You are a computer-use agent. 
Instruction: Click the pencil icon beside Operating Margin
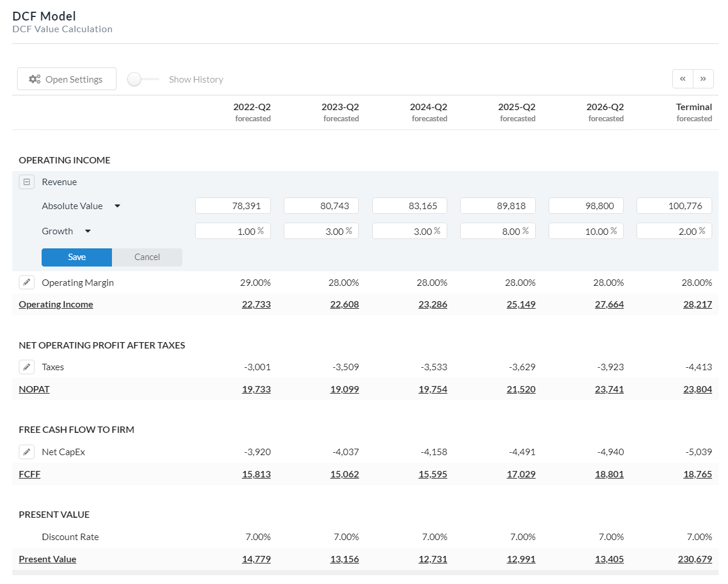click(x=26, y=282)
